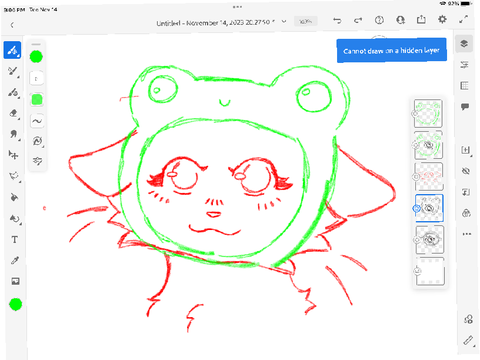Click the zoom percentage field

click(306, 22)
